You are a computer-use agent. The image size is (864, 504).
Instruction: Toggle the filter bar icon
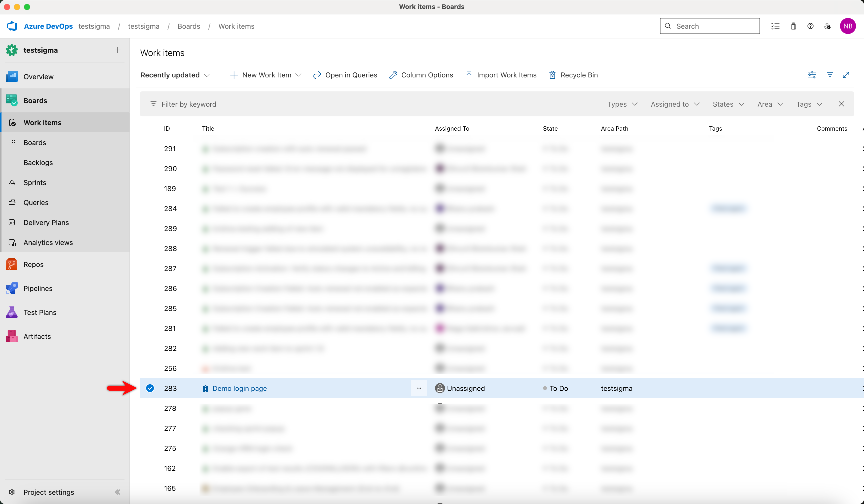click(830, 75)
